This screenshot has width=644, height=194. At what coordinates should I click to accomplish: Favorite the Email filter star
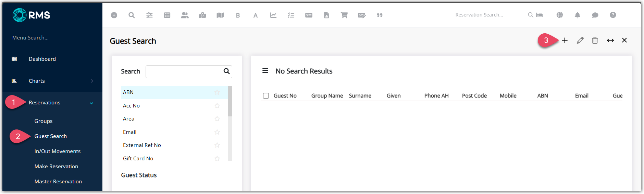point(217,132)
